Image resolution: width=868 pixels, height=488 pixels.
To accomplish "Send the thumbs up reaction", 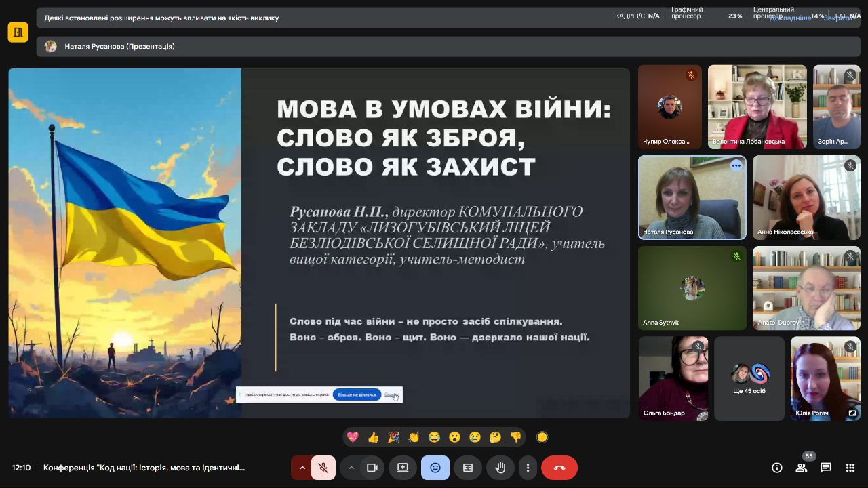I will 373,438.
